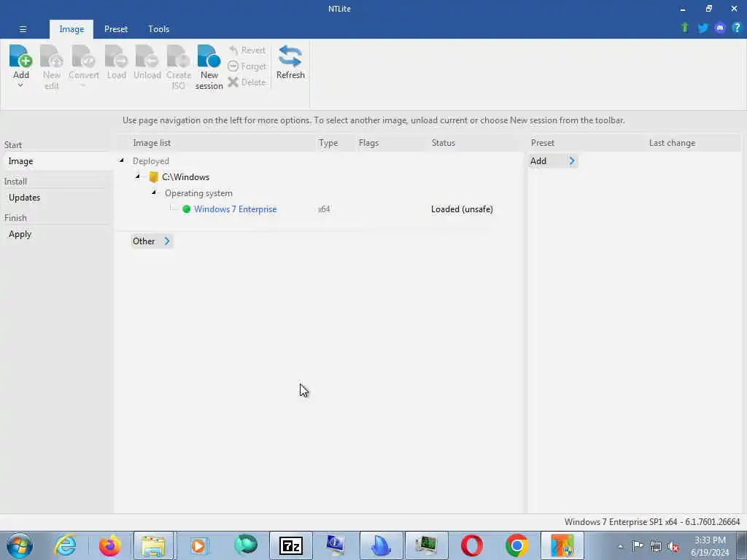Click the Type column header
Screen dimensions: 747x560
[328, 143]
